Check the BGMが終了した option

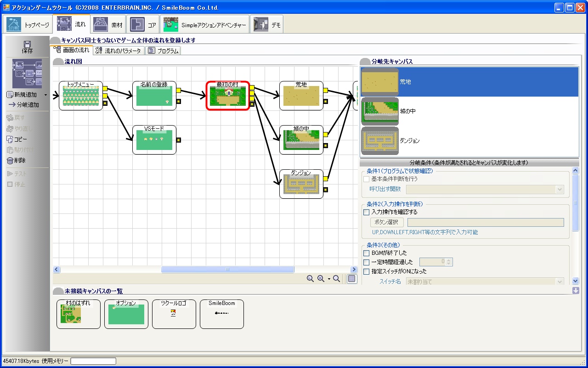tap(366, 253)
